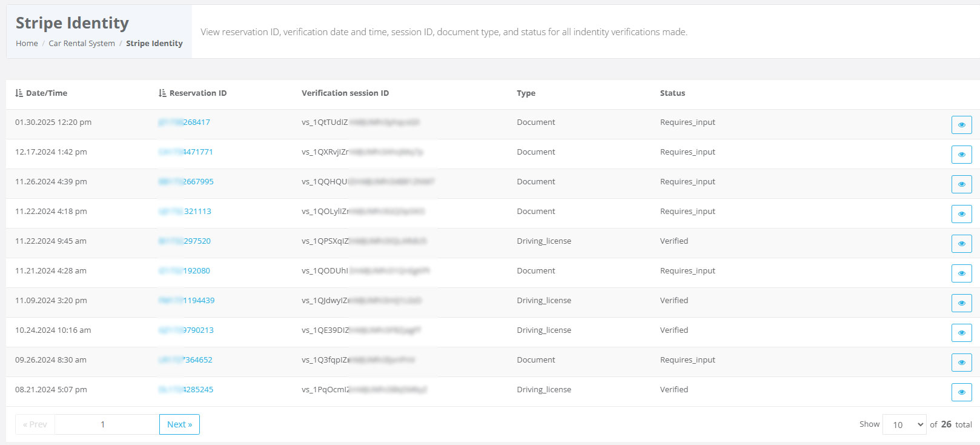
Task: Select the session ID starting vs_1PqOcmIZ
Action: pyautogui.click(x=365, y=390)
